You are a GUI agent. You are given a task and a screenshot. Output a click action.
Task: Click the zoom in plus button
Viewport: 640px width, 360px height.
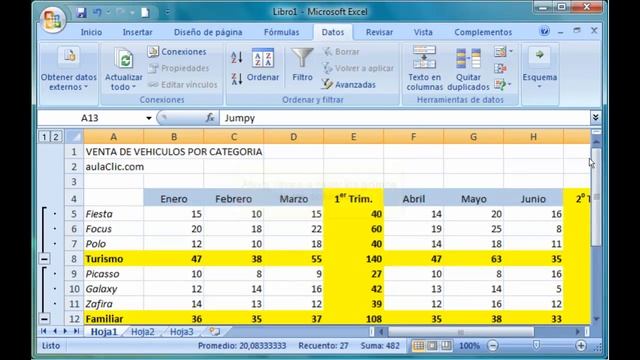tap(580, 346)
